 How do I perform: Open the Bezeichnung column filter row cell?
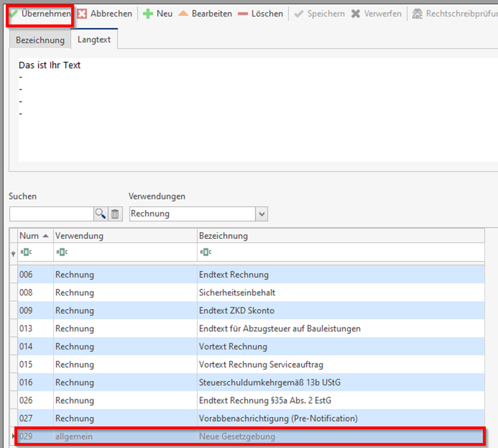340,252
